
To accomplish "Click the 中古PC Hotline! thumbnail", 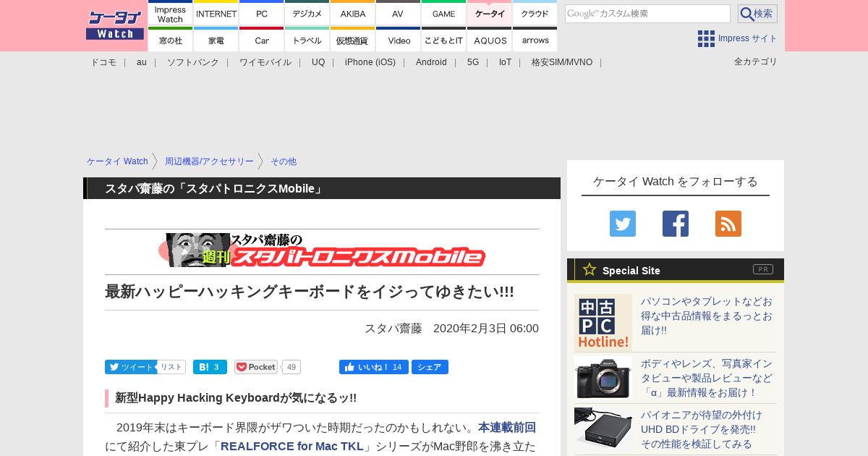I will pyautogui.click(x=603, y=323).
